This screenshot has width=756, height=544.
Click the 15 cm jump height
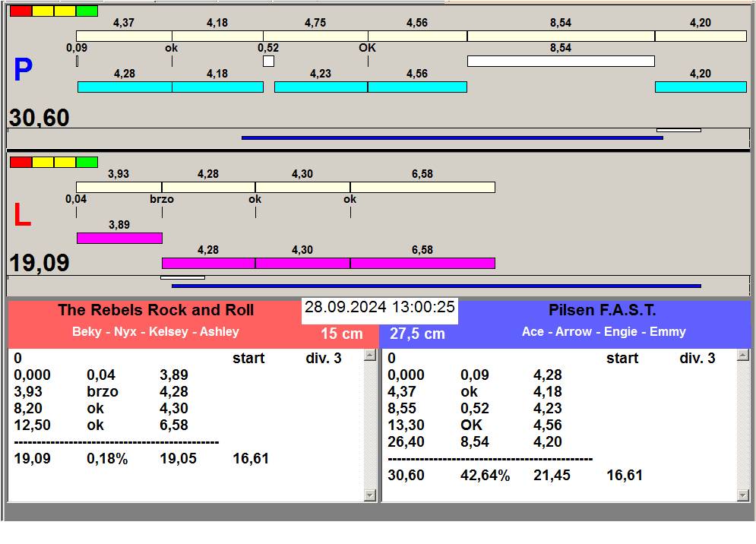pyautogui.click(x=341, y=334)
